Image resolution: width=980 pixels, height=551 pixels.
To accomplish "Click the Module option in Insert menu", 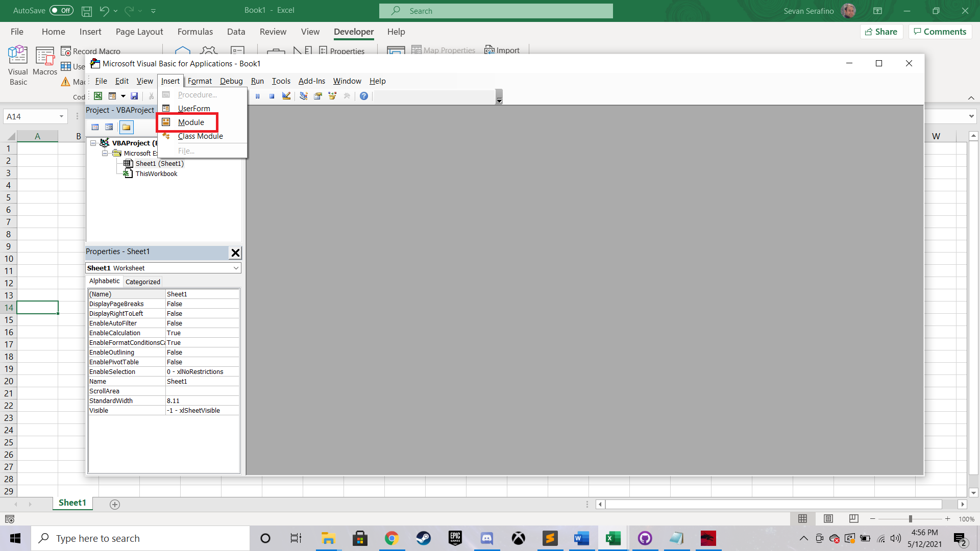I will 191,122.
